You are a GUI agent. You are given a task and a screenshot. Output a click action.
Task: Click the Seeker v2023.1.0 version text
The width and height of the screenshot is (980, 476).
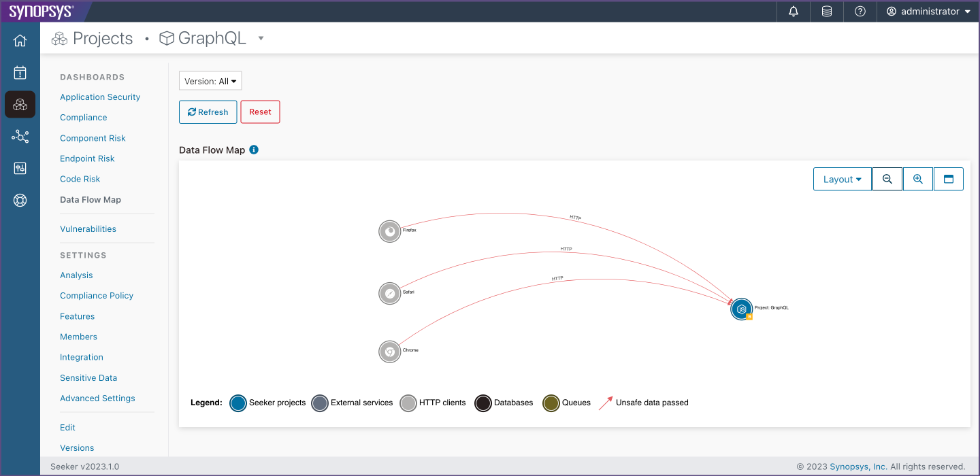pos(84,466)
